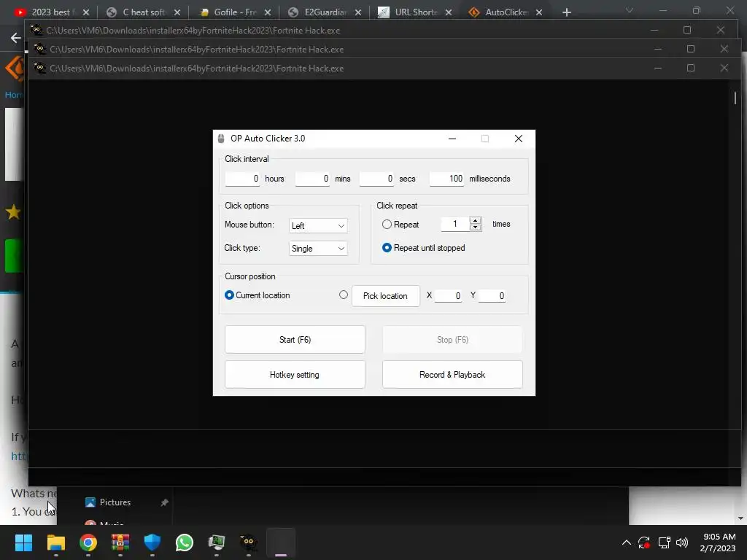Close the E2Guardian browser tab

pos(358,12)
